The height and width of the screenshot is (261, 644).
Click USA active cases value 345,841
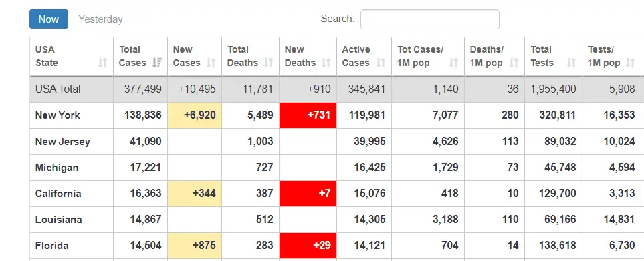click(366, 89)
